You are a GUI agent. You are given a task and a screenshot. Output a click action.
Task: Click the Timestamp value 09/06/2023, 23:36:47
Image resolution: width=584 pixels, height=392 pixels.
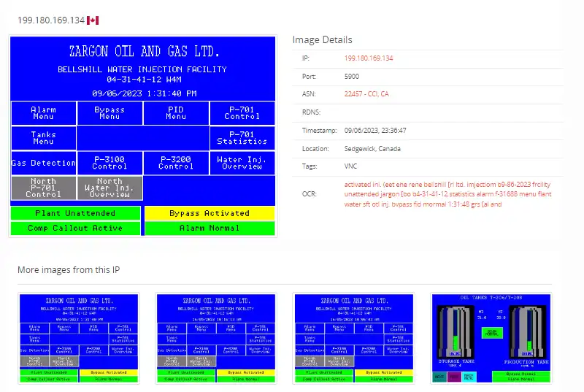[375, 130]
